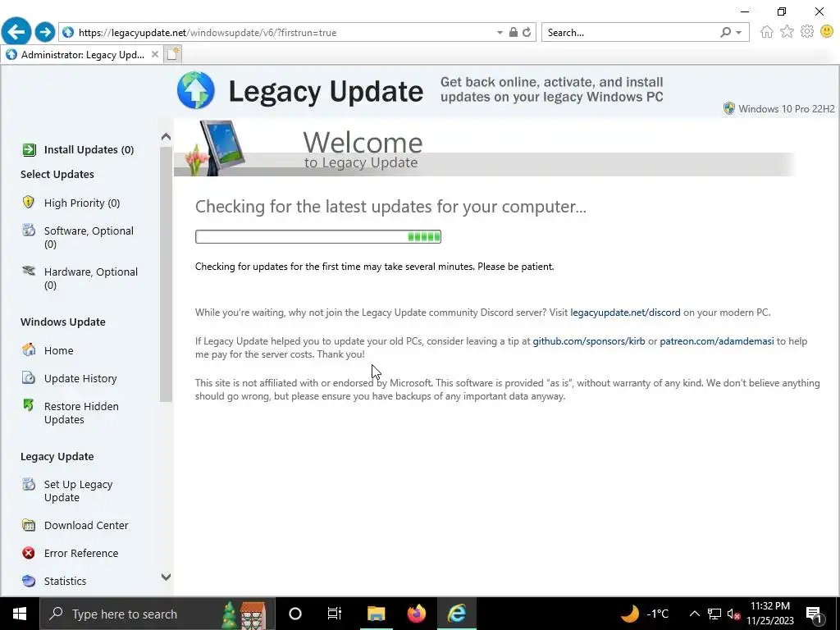The height and width of the screenshot is (630, 840).
Task: Click the browser Forward arrow button
Action: 45,32
